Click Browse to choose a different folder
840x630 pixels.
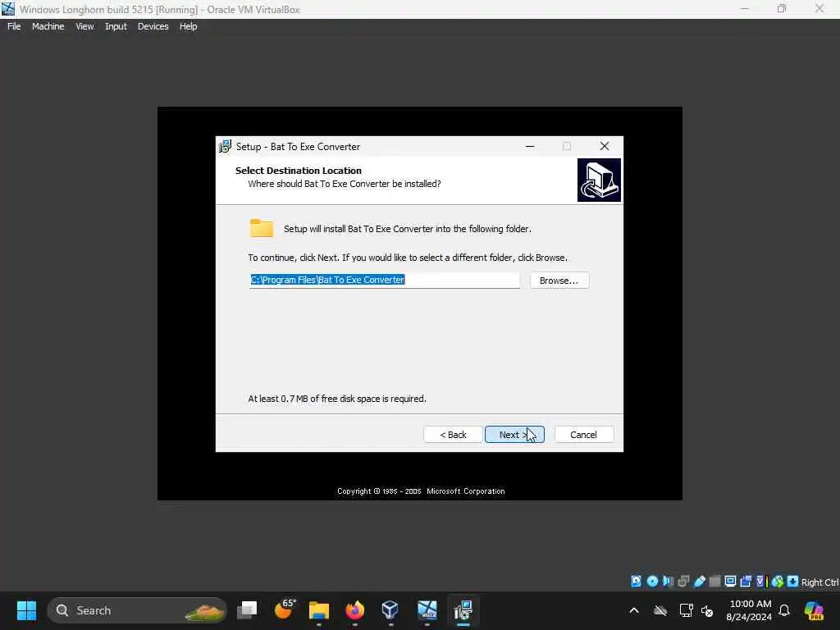tap(559, 281)
